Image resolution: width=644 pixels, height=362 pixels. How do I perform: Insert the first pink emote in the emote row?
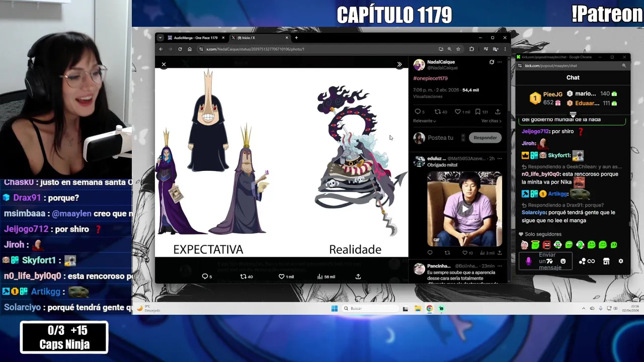pos(525,245)
